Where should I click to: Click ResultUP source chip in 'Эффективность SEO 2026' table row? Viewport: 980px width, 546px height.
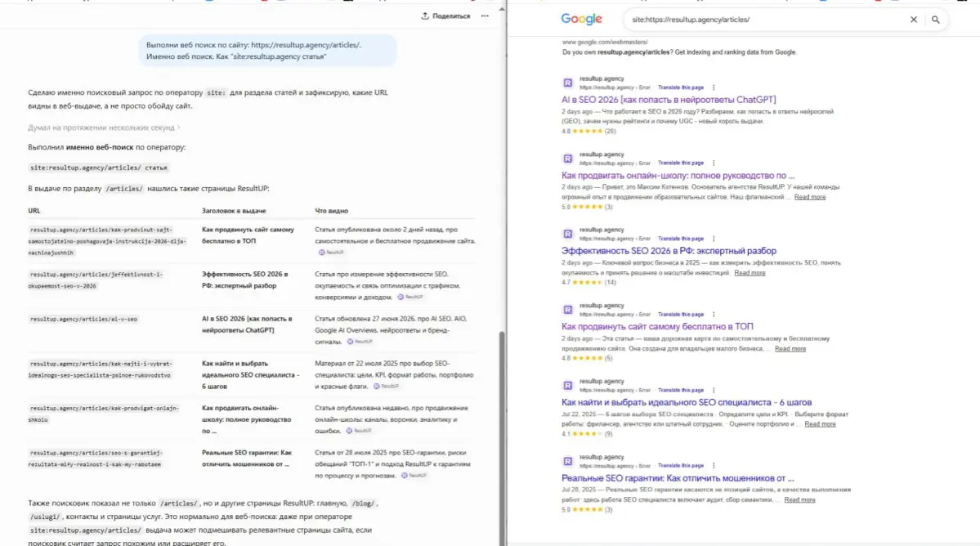point(410,297)
